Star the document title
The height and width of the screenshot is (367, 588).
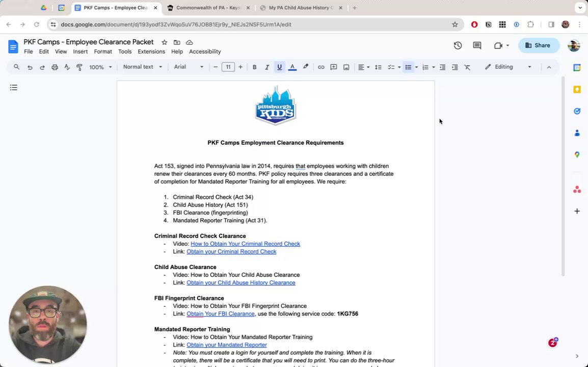[x=164, y=42]
